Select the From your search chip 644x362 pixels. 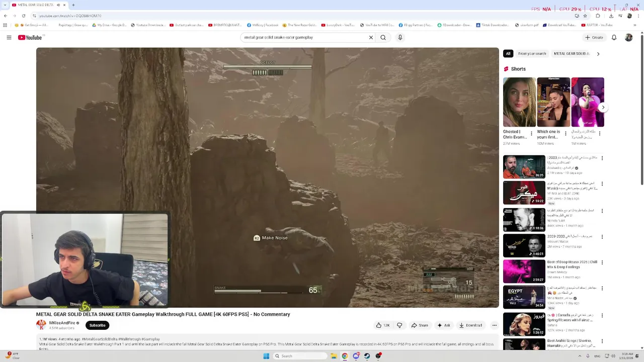coord(532,53)
